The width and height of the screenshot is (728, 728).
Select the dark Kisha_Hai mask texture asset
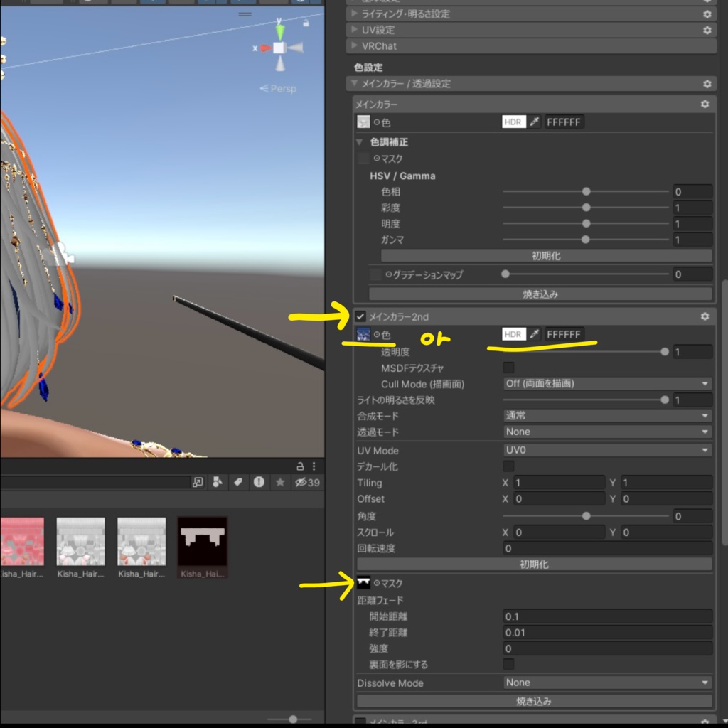203,548
